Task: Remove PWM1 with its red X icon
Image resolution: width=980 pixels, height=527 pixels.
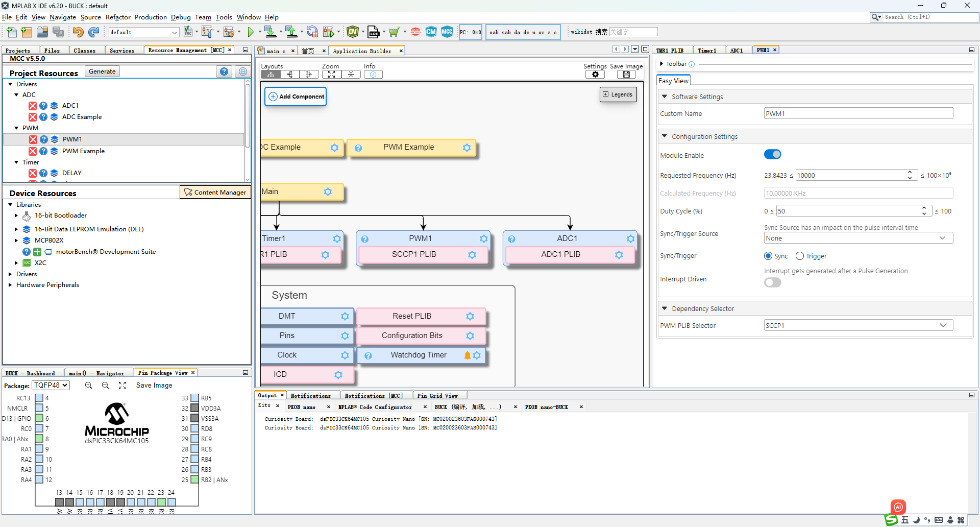Action: (33, 139)
